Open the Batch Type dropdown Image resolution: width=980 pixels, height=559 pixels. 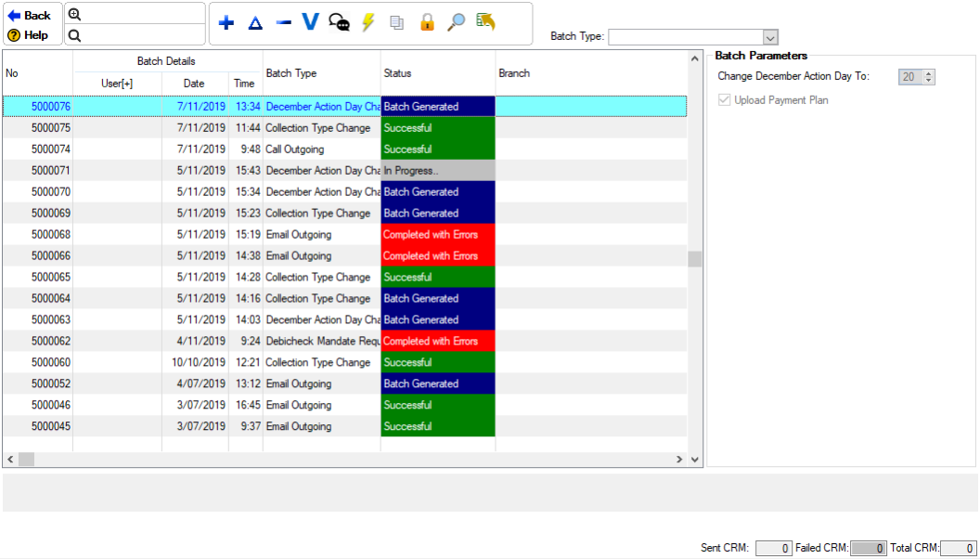tap(769, 37)
